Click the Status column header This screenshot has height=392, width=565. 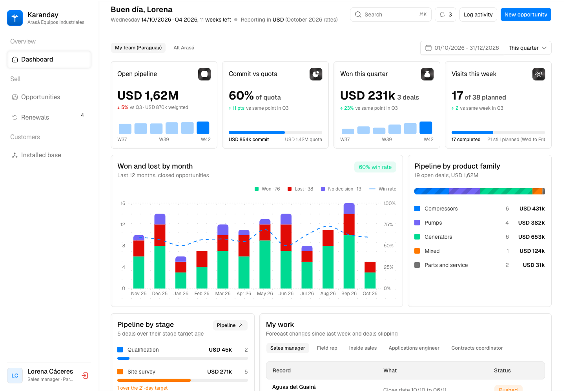click(x=502, y=370)
